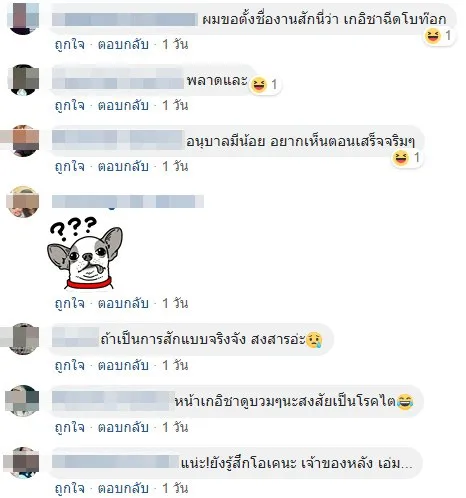Reply to the พลาดและ comment via ตอบกลับ
The height and width of the screenshot is (498, 466).
point(123,106)
